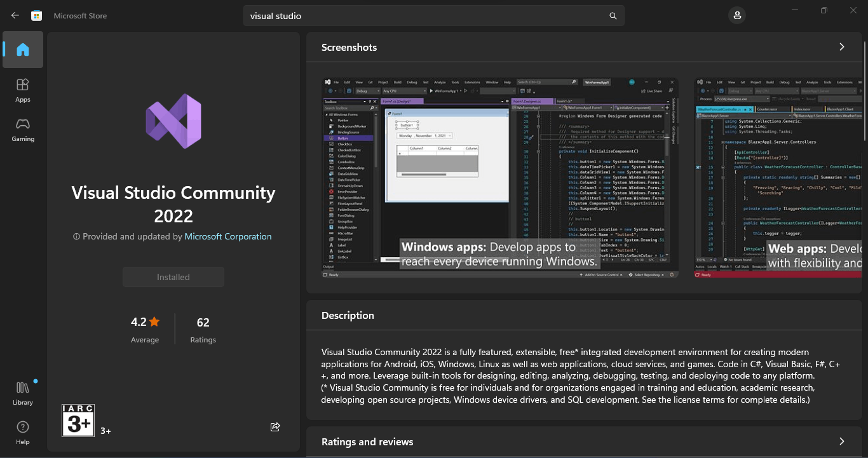This screenshot has height=458, width=868.
Task: Open the Library in sidebar
Action: click(23, 393)
